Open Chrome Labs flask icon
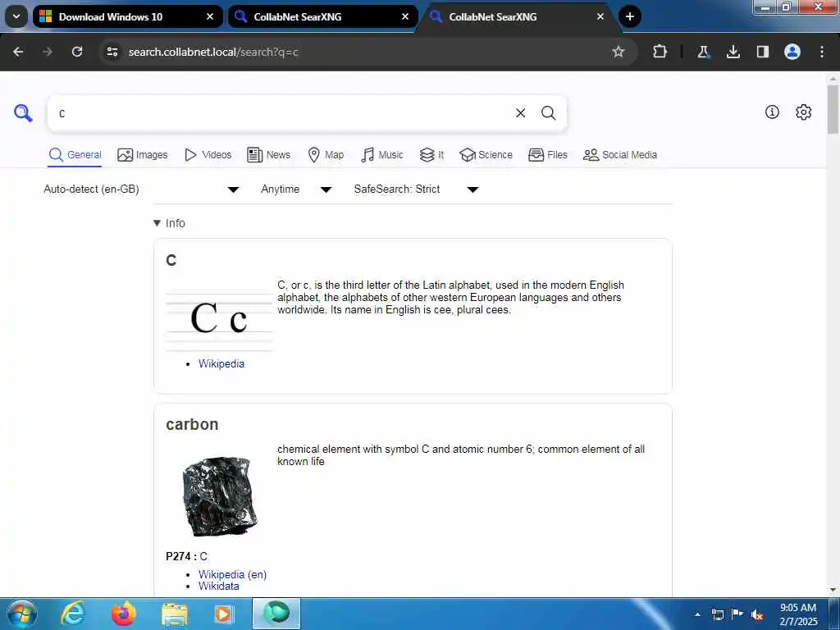This screenshot has height=630, width=840. (x=703, y=52)
